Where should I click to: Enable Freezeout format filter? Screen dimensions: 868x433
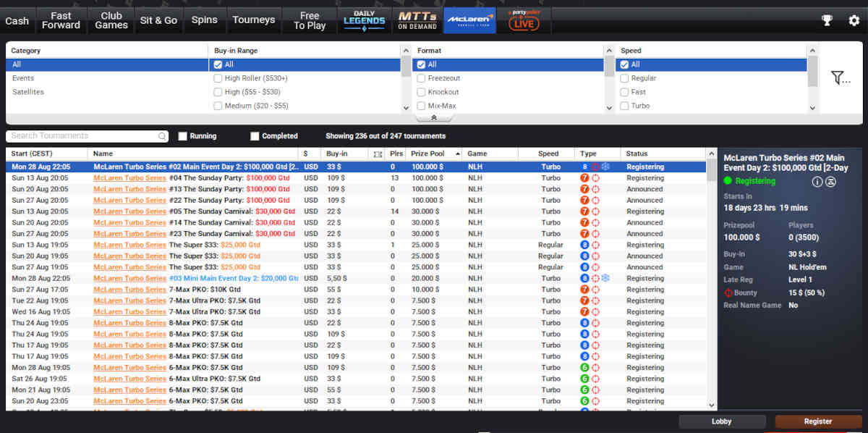421,78
